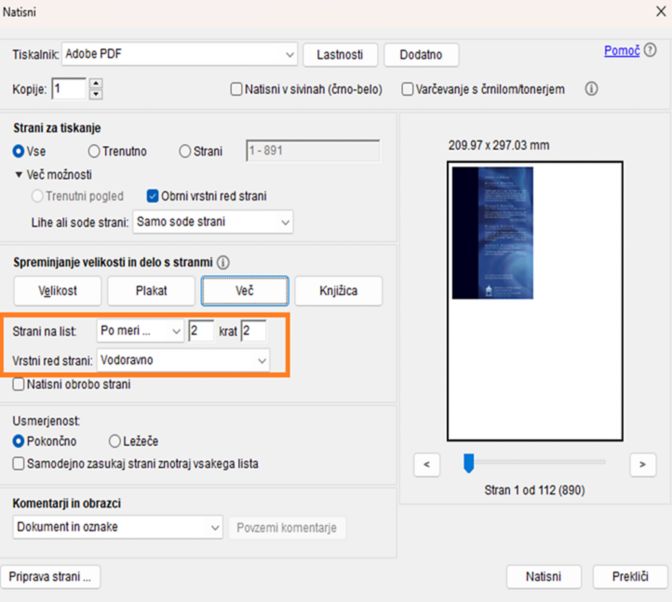Go to previous preview page arrow
The height and width of the screenshot is (602, 672).
pyautogui.click(x=426, y=464)
